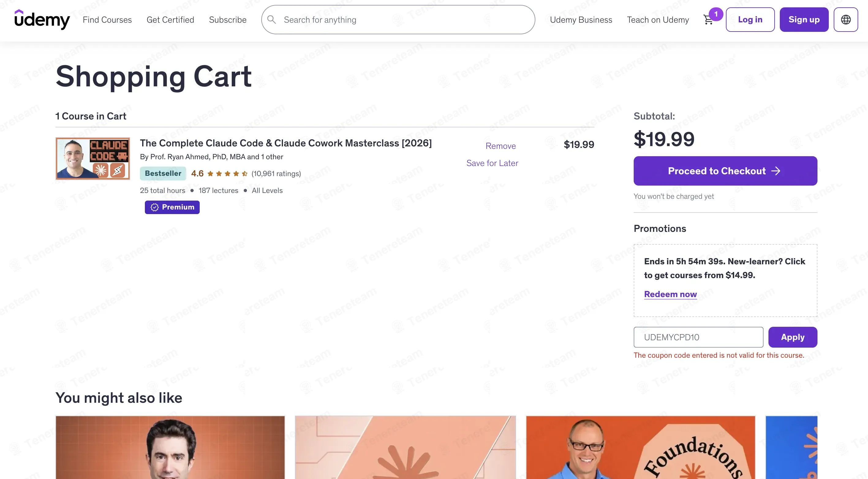Screen dimensions: 868x479
Task: Click the star rating icons
Action: (228, 173)
